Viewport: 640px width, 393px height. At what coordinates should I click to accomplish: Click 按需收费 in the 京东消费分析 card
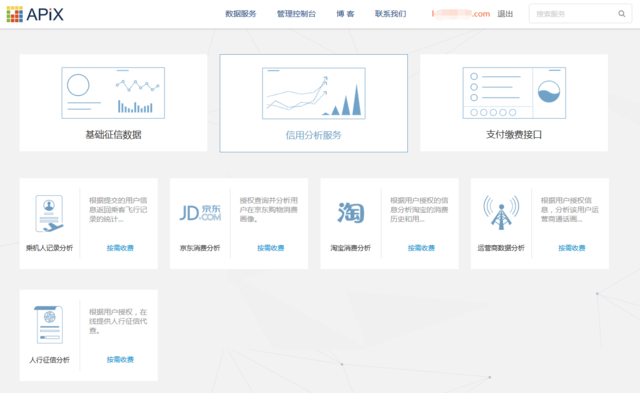[x=271, y=248]
